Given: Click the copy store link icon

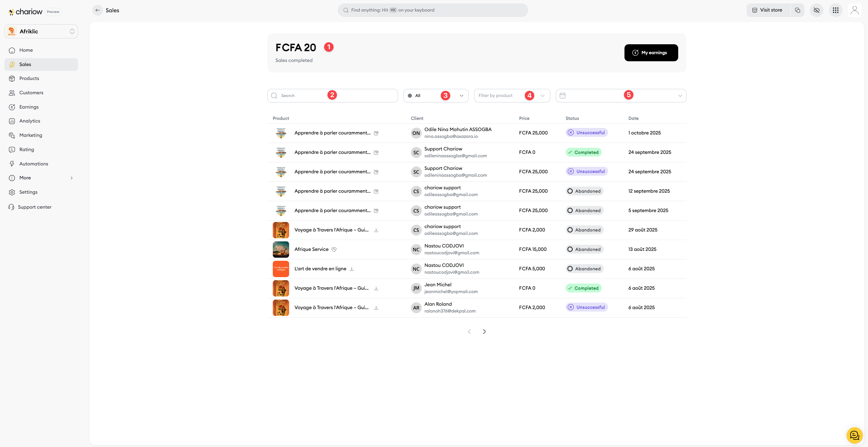Looking at the screenshot, I should click(x=797, y=10).
